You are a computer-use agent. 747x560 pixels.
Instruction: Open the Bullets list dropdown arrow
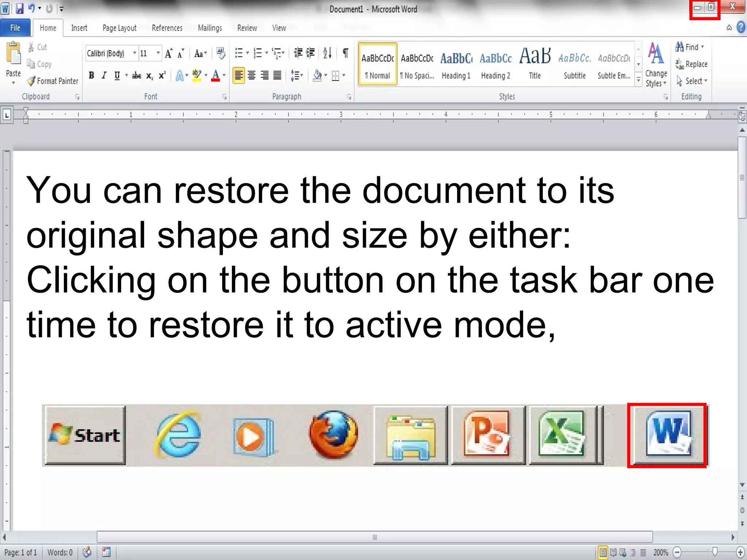click(x=248, y=53)
